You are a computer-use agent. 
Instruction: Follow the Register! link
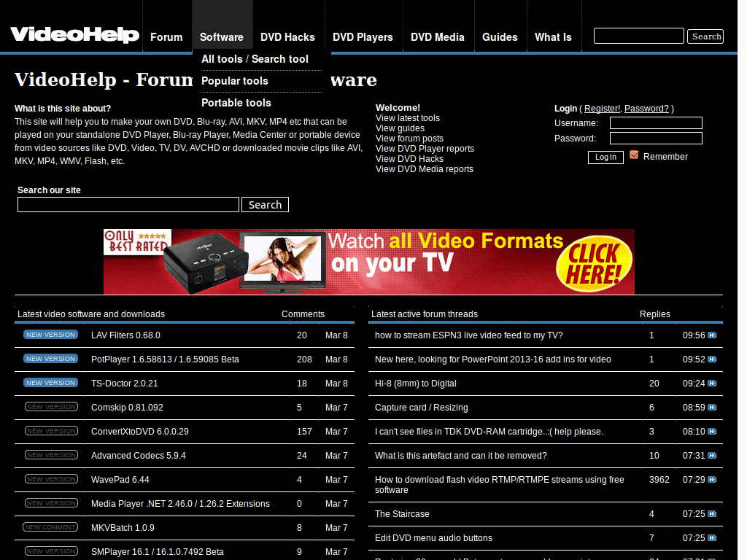(602, 109)
